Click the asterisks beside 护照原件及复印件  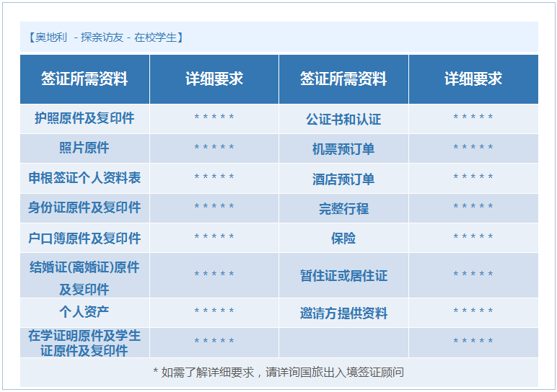(214, 117)
